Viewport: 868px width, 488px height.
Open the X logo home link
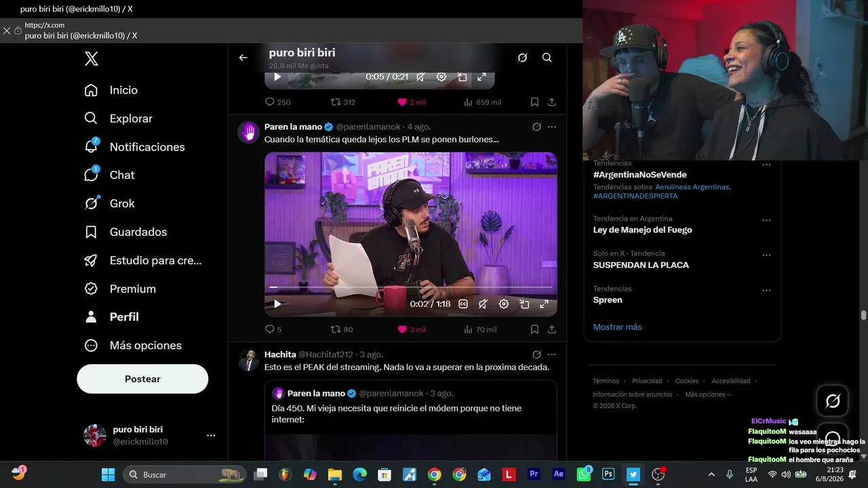[x=92, y=59]
